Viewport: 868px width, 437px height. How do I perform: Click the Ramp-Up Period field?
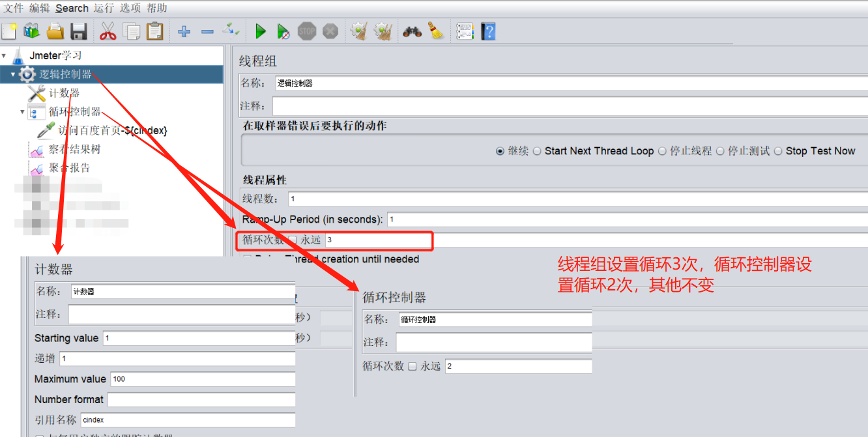628,219
